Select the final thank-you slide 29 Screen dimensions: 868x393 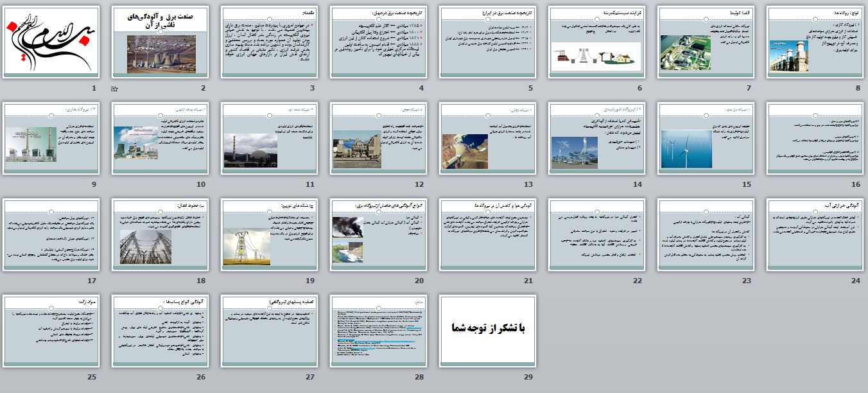click(x=488, y=331)
